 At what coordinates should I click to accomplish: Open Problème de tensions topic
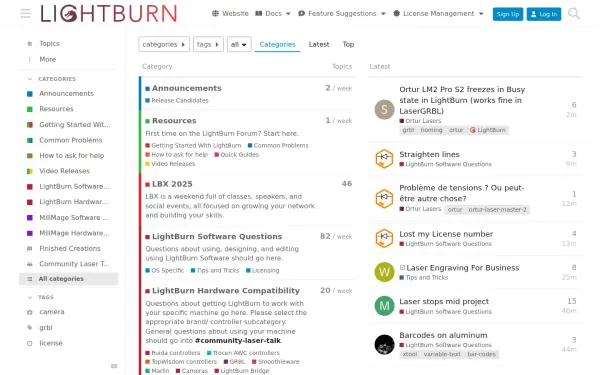tap(461, 193)
